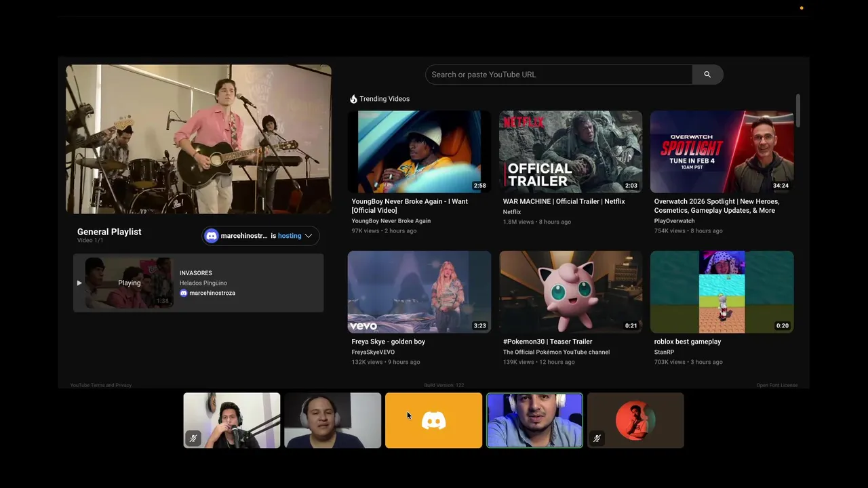Click the PlayOverwatch channel name
Viewport: 868px width, 488px height.
coord(674,221)
